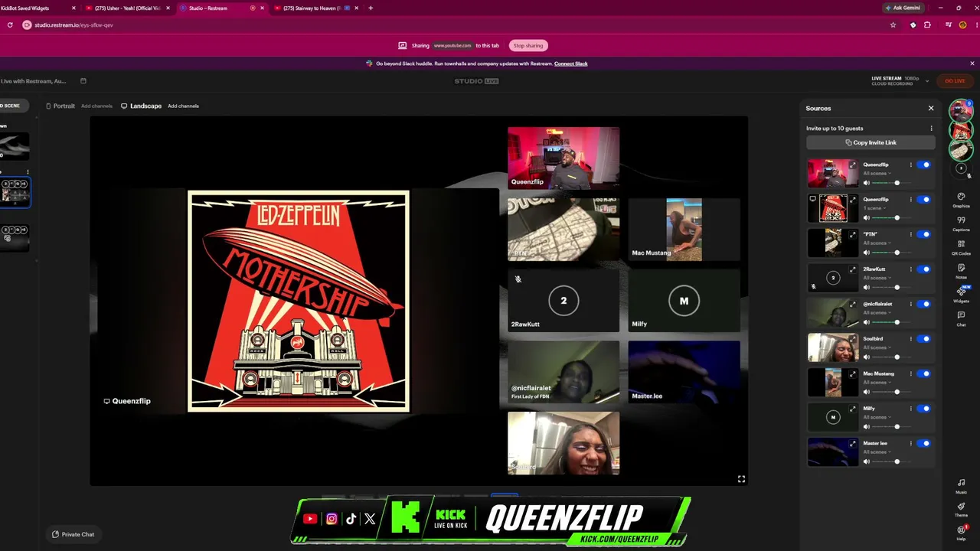Select the Portrait layout tab
The height and width of the screenshot is (551, 980).
(x=60, y=106)
